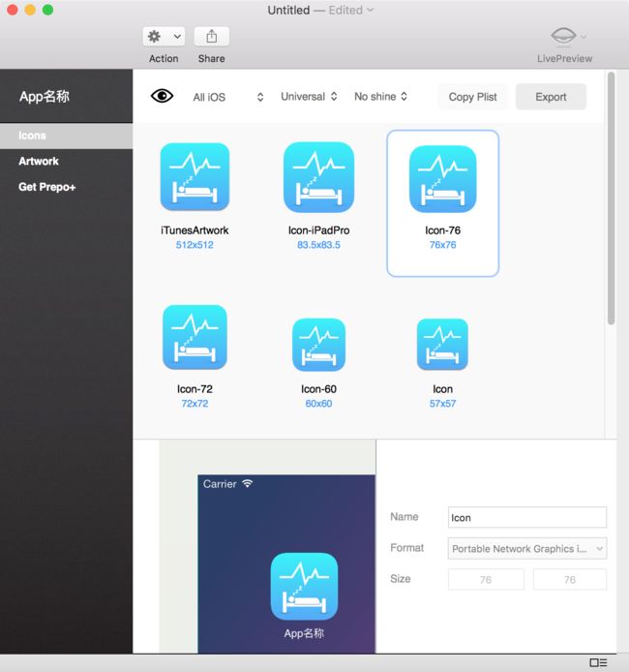Viewport: 629px width, 672px height.
Task: Open the Edited title dropdown chevron
Action: pos(371,10)
